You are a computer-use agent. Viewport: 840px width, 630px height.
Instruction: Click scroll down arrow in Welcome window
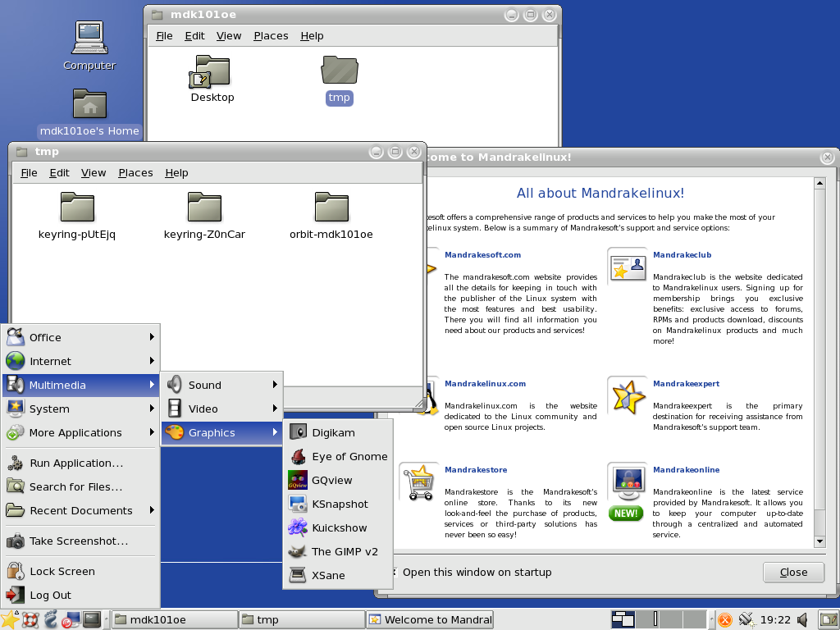click(x=819, y=541)
